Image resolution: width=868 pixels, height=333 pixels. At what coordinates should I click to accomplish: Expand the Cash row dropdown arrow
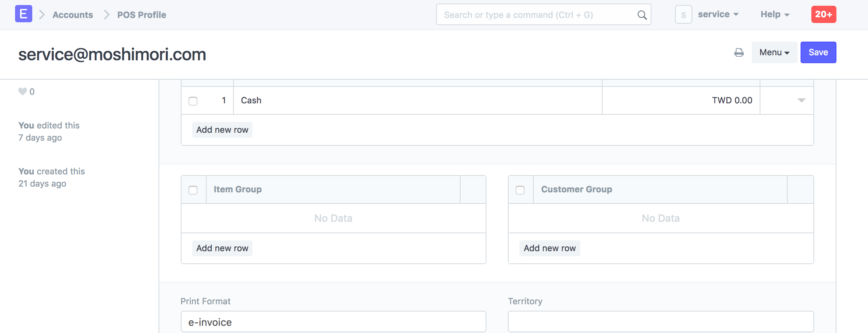801,100
